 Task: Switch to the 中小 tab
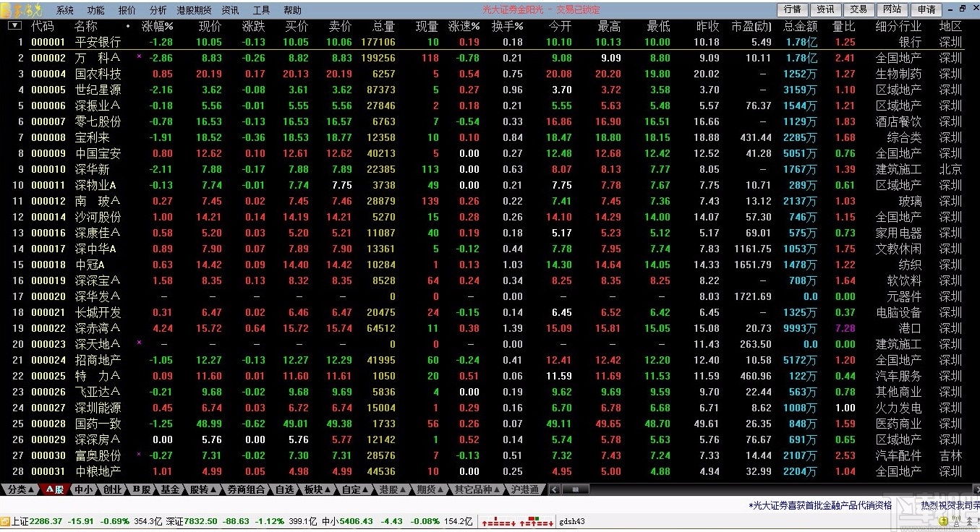point(84,489)
